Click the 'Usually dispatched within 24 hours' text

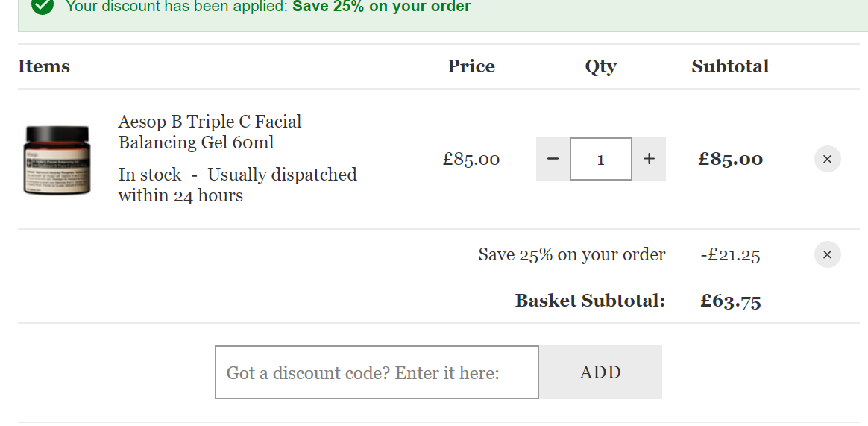pos(237,185)
